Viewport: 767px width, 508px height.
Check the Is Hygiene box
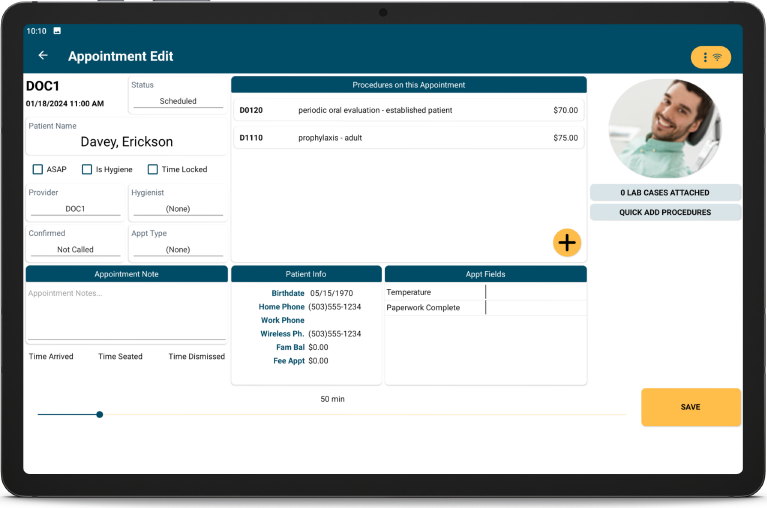[x=87, y=170]
